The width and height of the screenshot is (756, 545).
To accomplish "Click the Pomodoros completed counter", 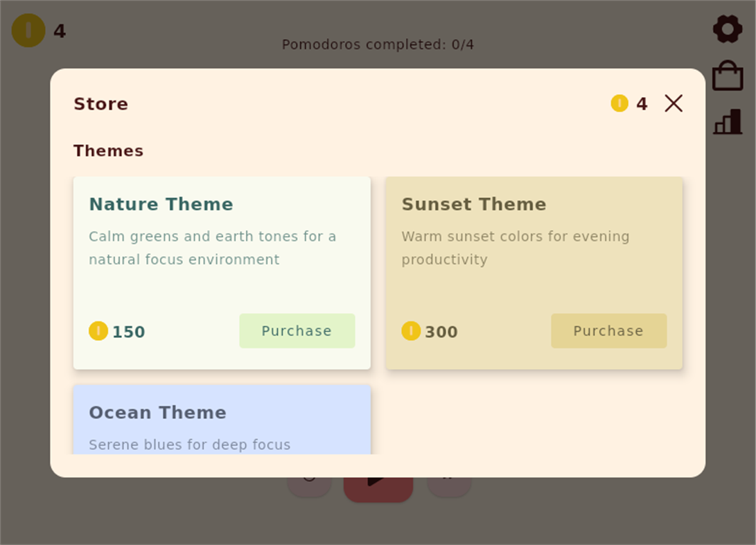I will tap(378, 44).
